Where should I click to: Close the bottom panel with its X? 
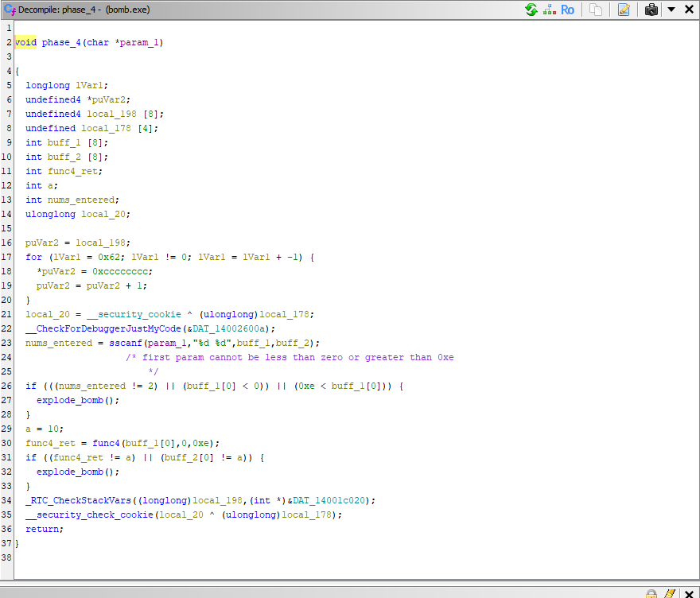point(689,593)
